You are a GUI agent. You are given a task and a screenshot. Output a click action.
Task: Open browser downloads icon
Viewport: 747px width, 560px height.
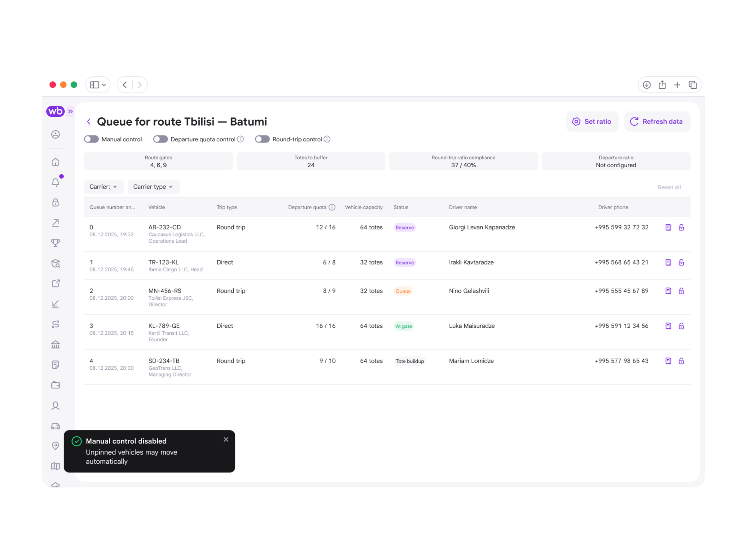[x=646, y=85]
